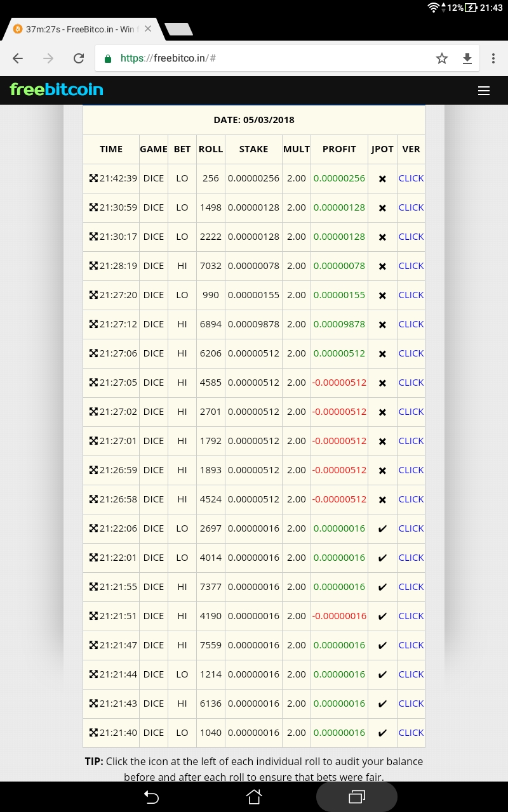Close the FreeBitco.in browser tab
Viewport: 508px width, 812px height.
(x=147, y=29)
